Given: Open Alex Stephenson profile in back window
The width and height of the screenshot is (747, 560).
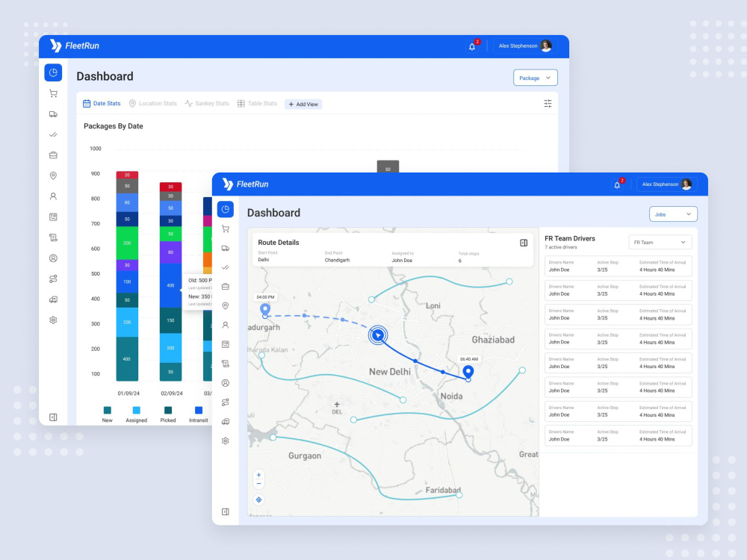Looking at the screenshot, I should point(524,46).
